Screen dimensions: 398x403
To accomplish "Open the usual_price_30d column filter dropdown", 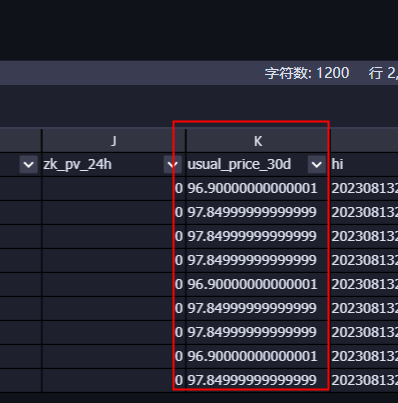I will 317,164.
